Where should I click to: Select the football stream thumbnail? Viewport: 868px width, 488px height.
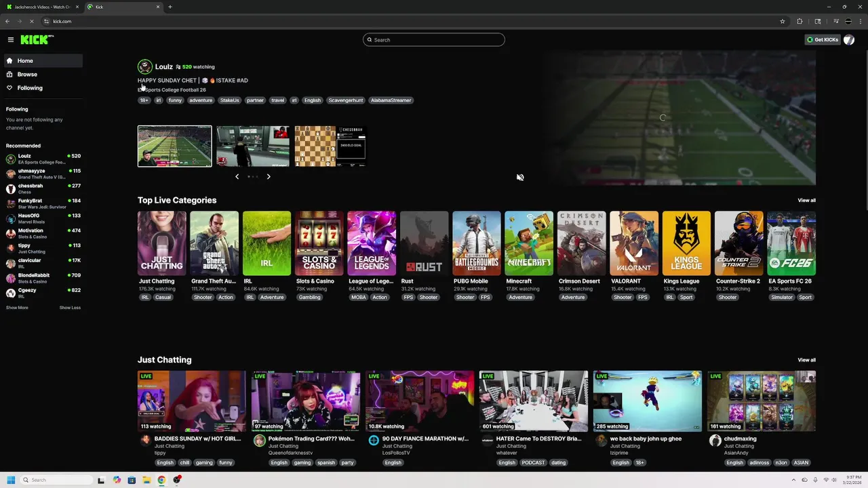coord(175,146)
